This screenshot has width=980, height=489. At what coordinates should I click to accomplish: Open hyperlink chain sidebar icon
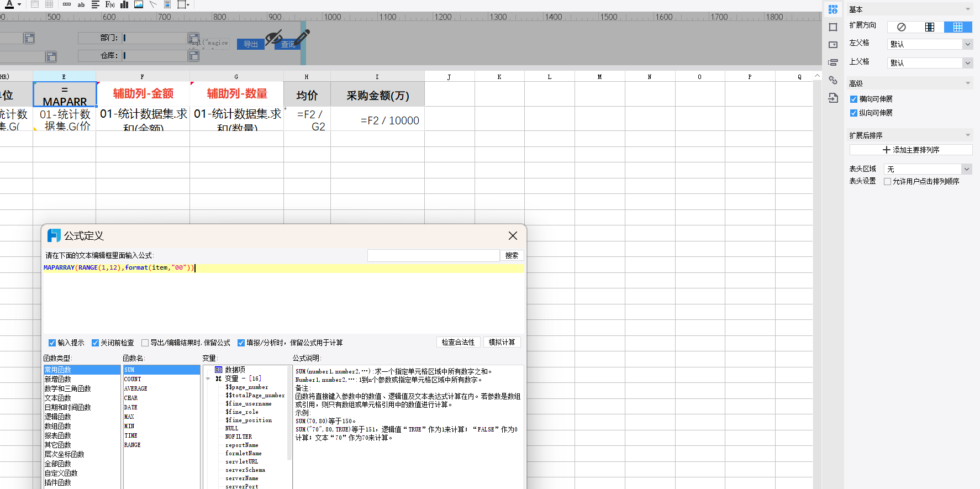tap(833, 80)
